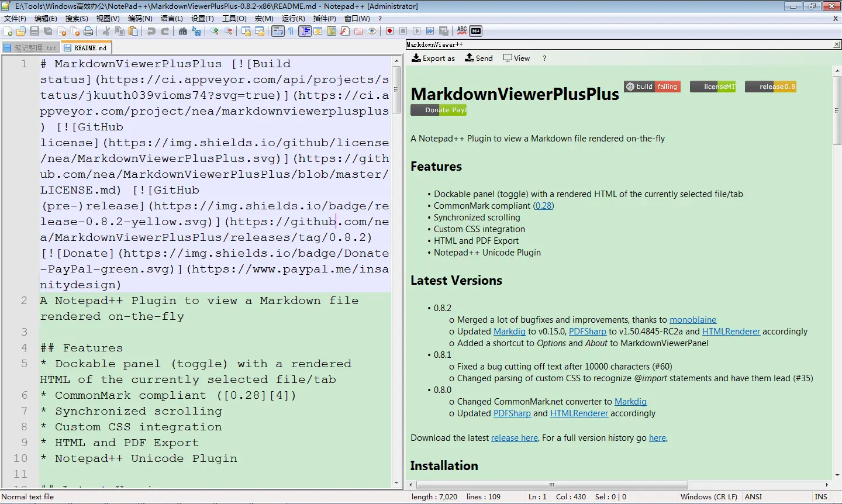Image resolution: width=842 pixels, height=504 pixels.
Task: Toggle synchronized horizontal scrolling icon
Action: [x=260, y=31]
